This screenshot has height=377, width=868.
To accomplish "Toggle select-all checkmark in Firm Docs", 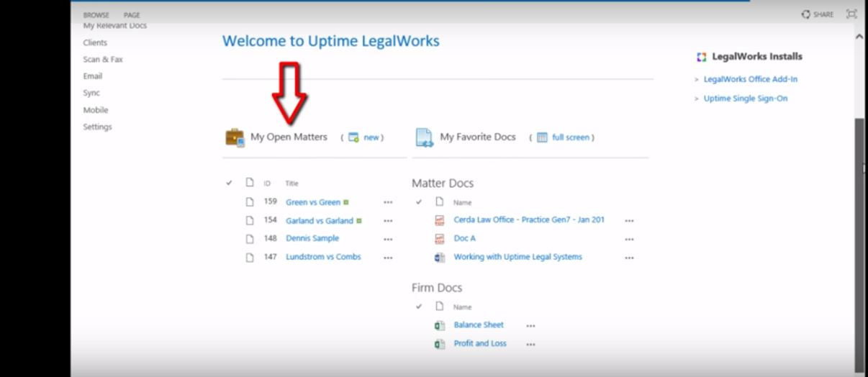I will point(419,306).
